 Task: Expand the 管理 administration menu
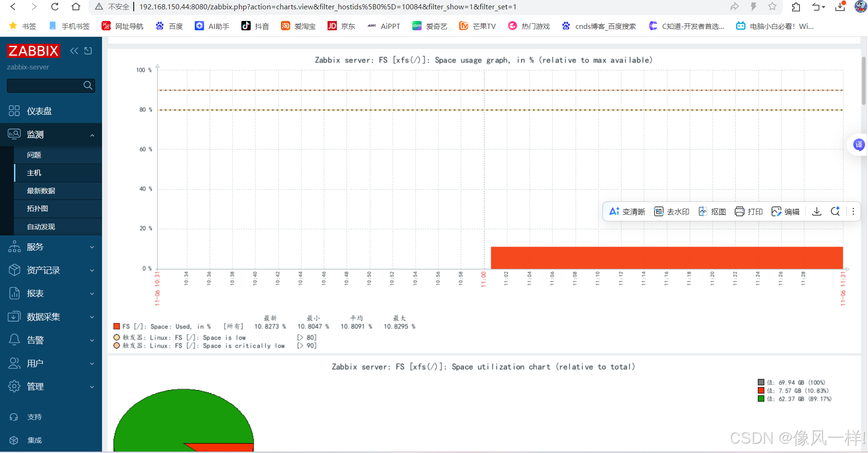pos(51,387)
